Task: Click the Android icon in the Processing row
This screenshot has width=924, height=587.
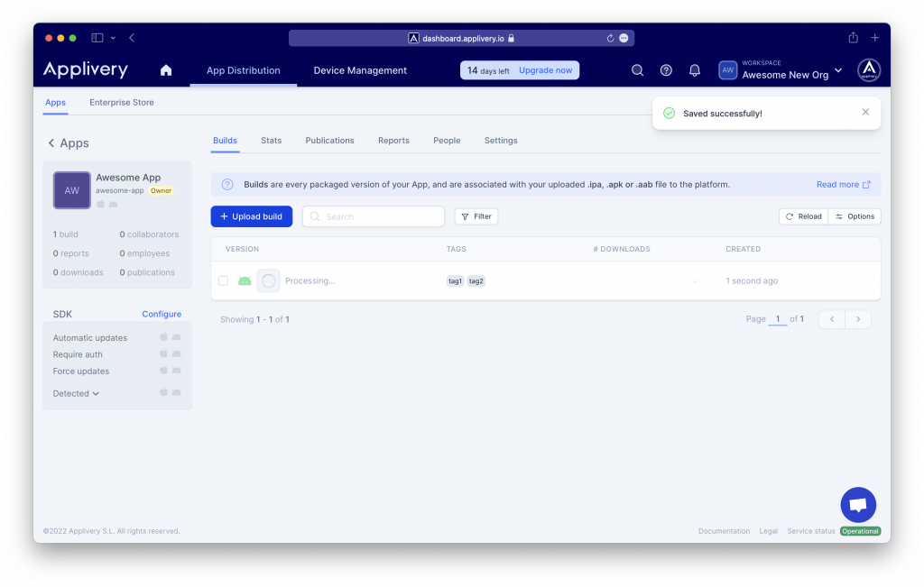Action: pos(245,280)
